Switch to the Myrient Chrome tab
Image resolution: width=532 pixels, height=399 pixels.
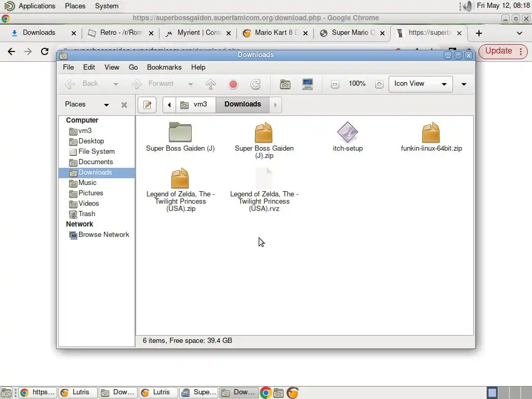pyautogui.click(x=198, y=33)
